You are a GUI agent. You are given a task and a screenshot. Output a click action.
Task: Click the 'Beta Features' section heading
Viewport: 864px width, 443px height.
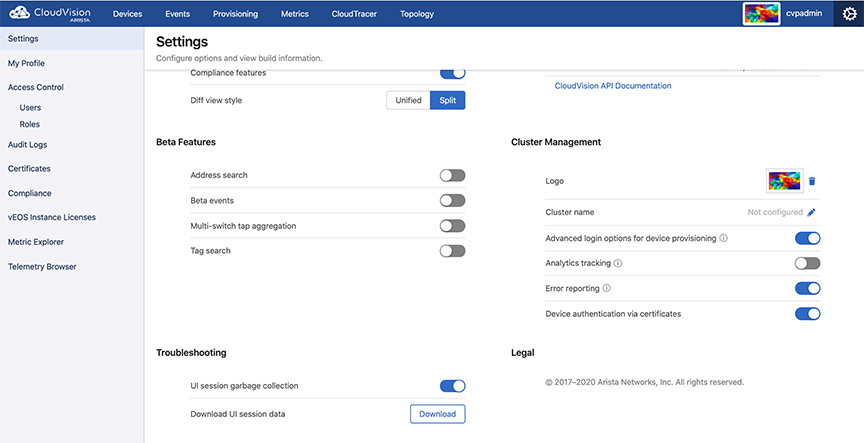[186, 142]
